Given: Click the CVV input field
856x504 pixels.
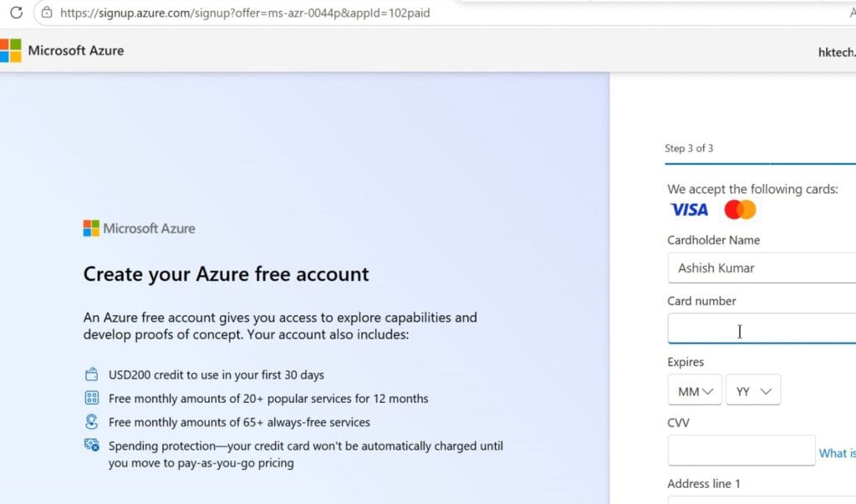Looking at the screenshot, I should (741, 451).
